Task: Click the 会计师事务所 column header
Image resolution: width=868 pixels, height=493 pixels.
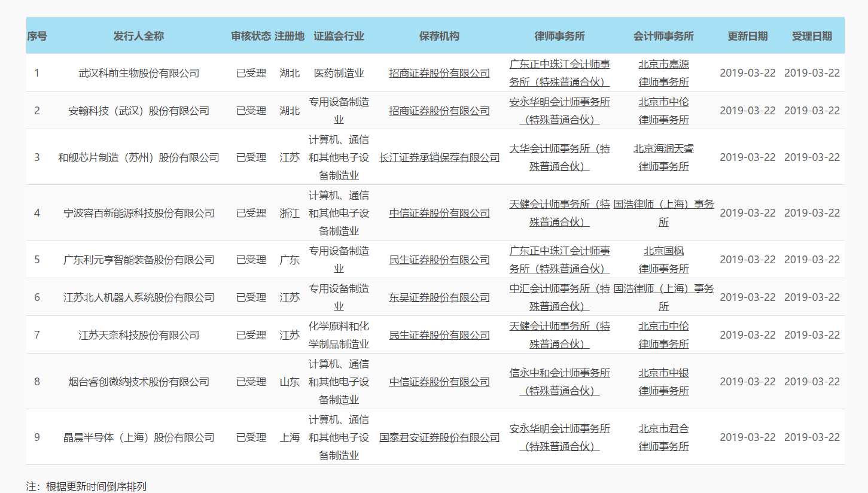Action: [663, 36]
